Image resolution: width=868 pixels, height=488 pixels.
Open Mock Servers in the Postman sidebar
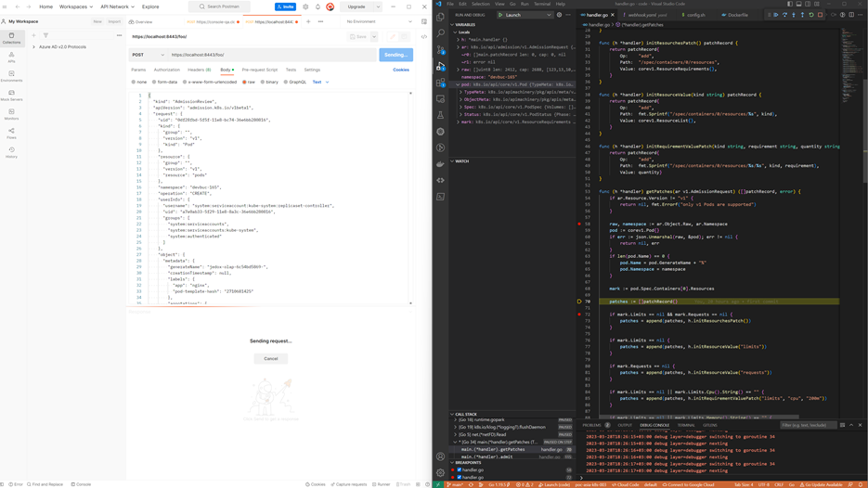tap(11, 96)
